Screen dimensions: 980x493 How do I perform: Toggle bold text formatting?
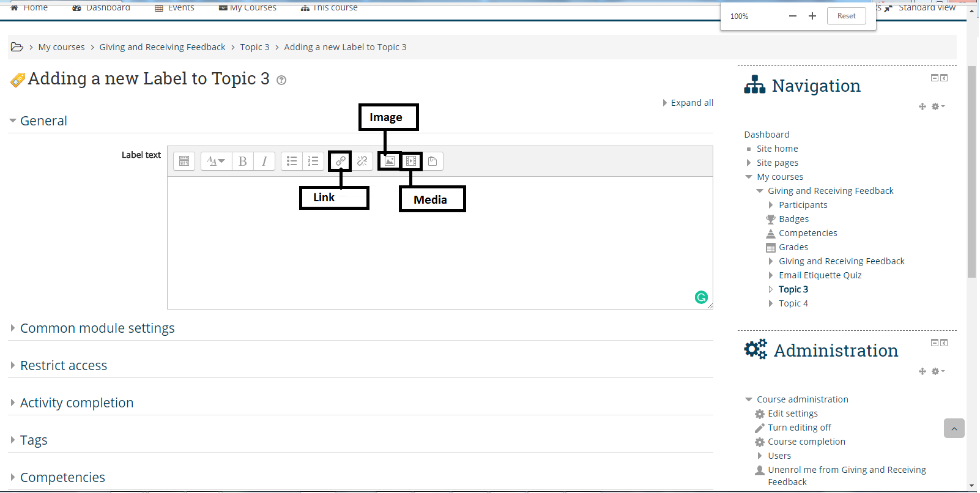click(243, 161)
